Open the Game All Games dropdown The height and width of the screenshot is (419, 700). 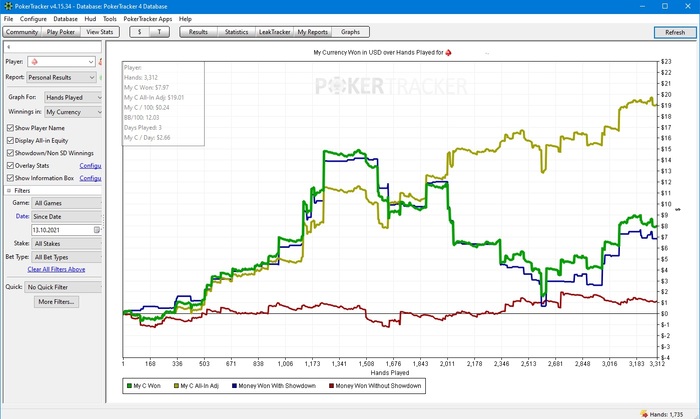click(x=67, y=203)
